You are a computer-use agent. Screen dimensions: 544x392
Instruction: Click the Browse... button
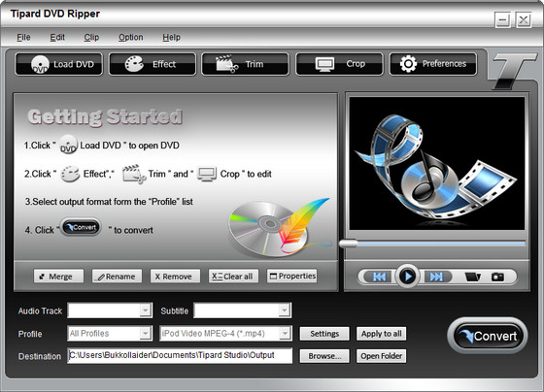pos(324,356)
